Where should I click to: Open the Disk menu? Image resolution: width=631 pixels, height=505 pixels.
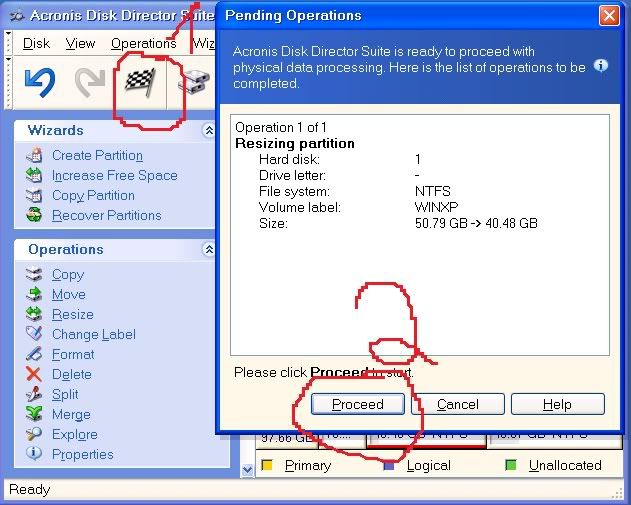click(36, 43)
